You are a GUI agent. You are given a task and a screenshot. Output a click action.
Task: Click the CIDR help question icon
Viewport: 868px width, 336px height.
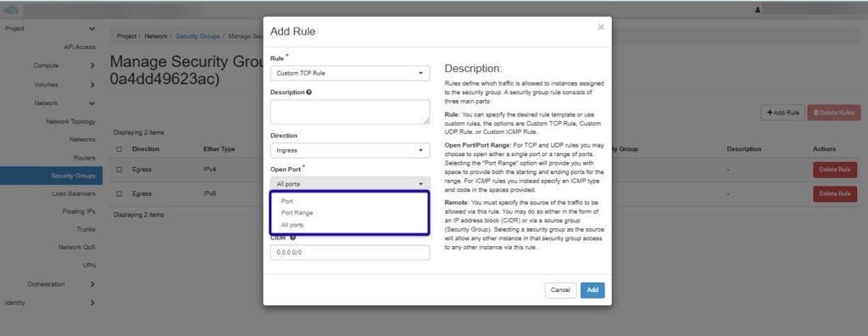[292, 238]
